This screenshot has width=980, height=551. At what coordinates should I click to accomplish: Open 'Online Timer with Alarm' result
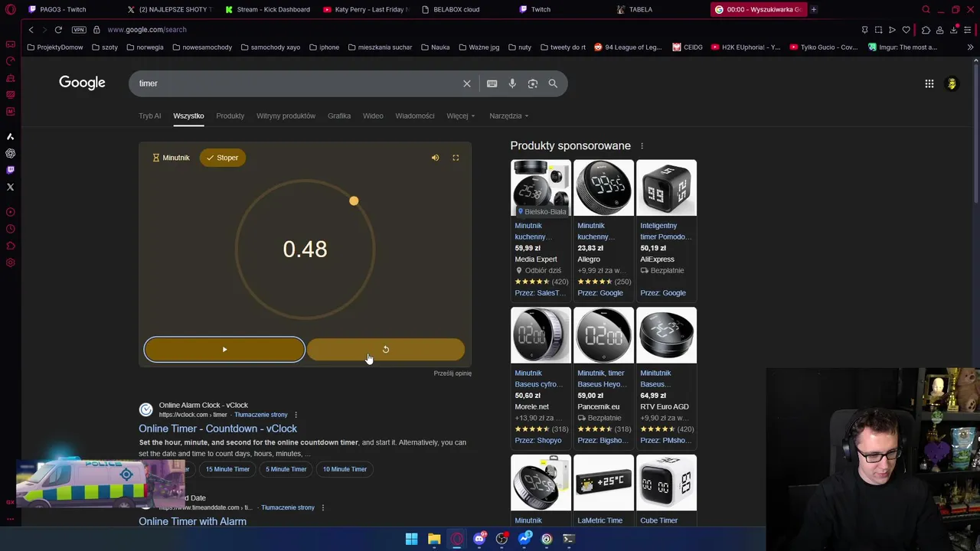click(x=192, y=521)
